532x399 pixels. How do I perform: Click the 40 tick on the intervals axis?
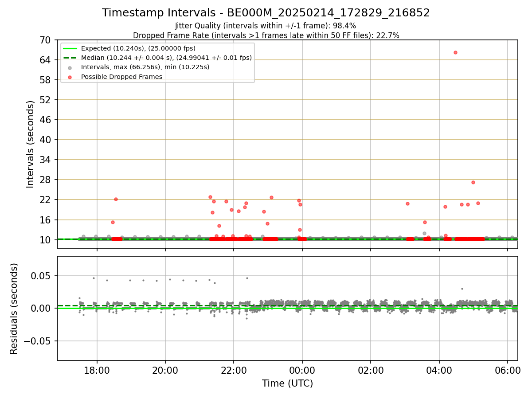(x=46, y=140)
